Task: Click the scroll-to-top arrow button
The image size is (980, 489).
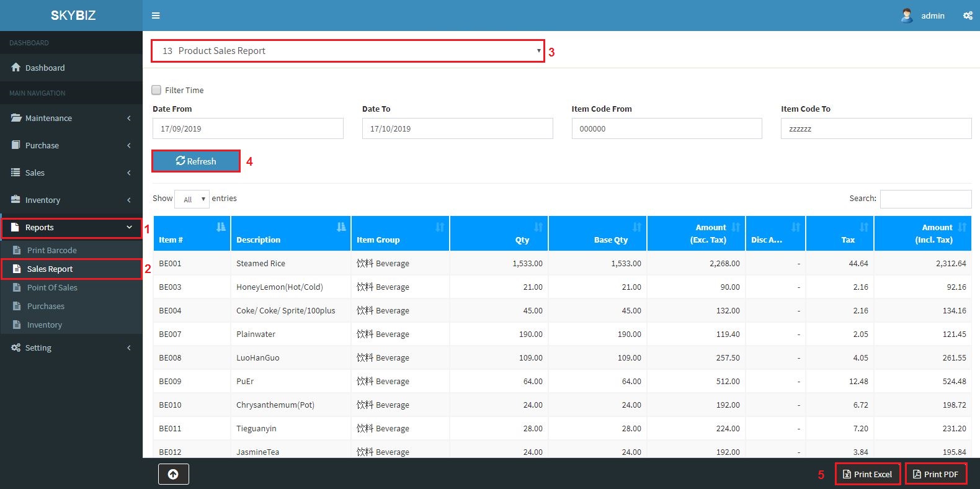Action: [173, 474]
